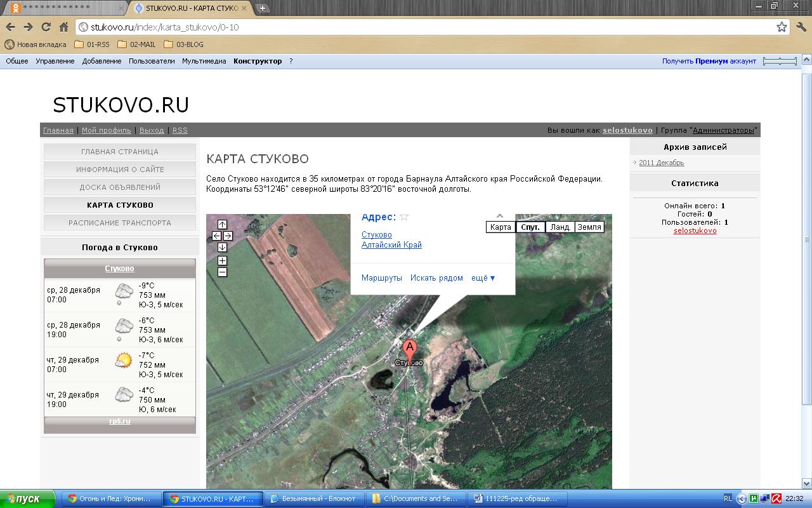
Task: Show hidden system tray icons
Action: [743, 498]
